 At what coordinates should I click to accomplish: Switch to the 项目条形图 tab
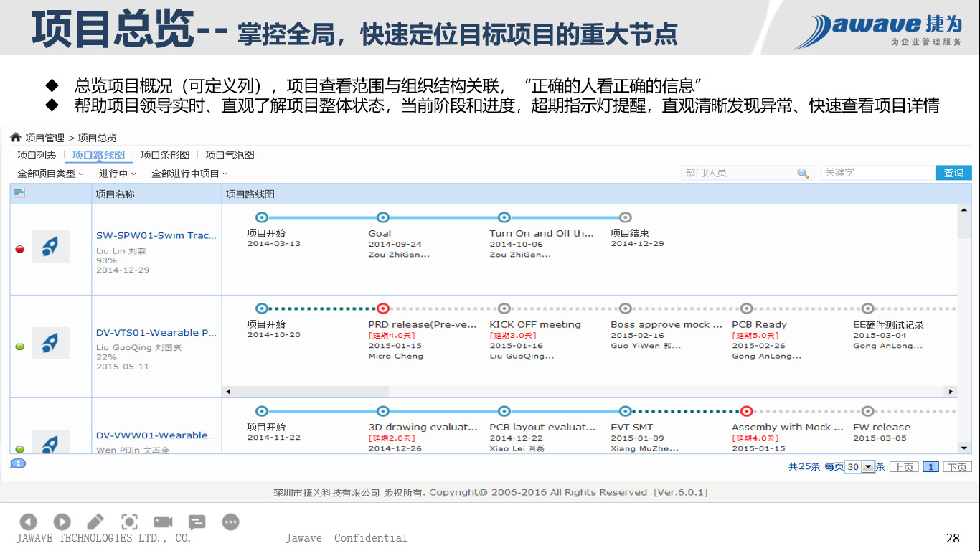[165, 155]
